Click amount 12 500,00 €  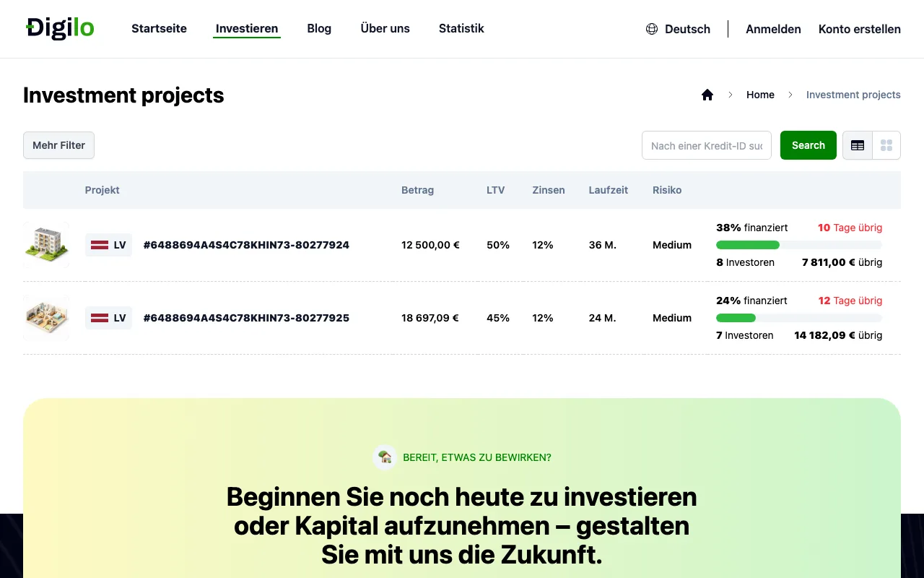pos(430,245)
